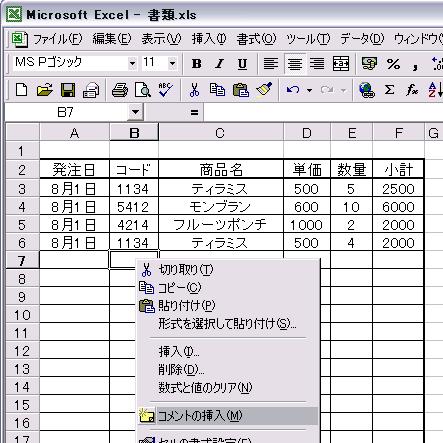The height and width of the screenshot is (443, 443).
Task: Click the AutoSum sigma icon
Action: pos(389,90)
